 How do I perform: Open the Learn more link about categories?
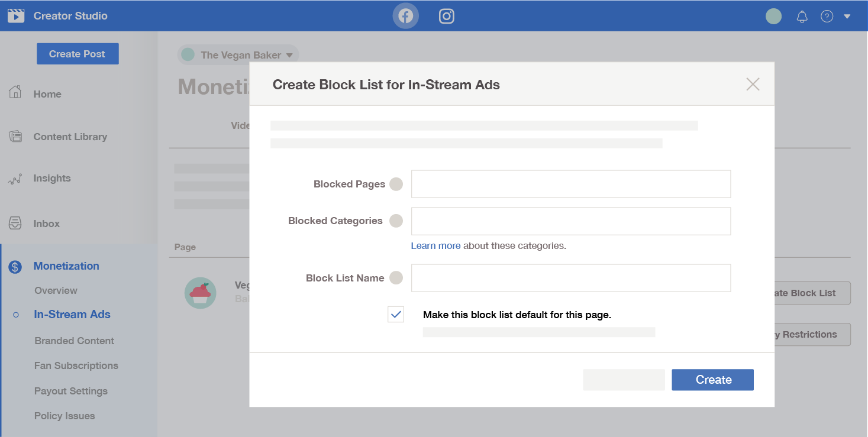pyautogui.click(x=436, y=245)
